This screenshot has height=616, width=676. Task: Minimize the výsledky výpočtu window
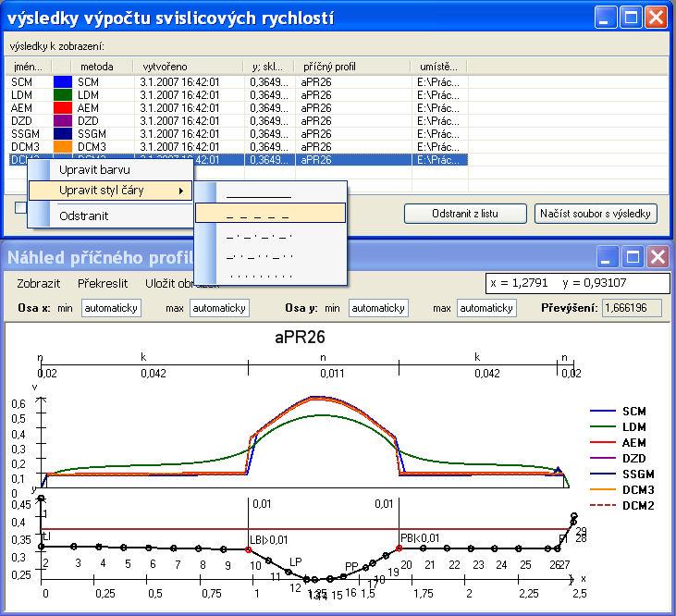tap(606, 18)
